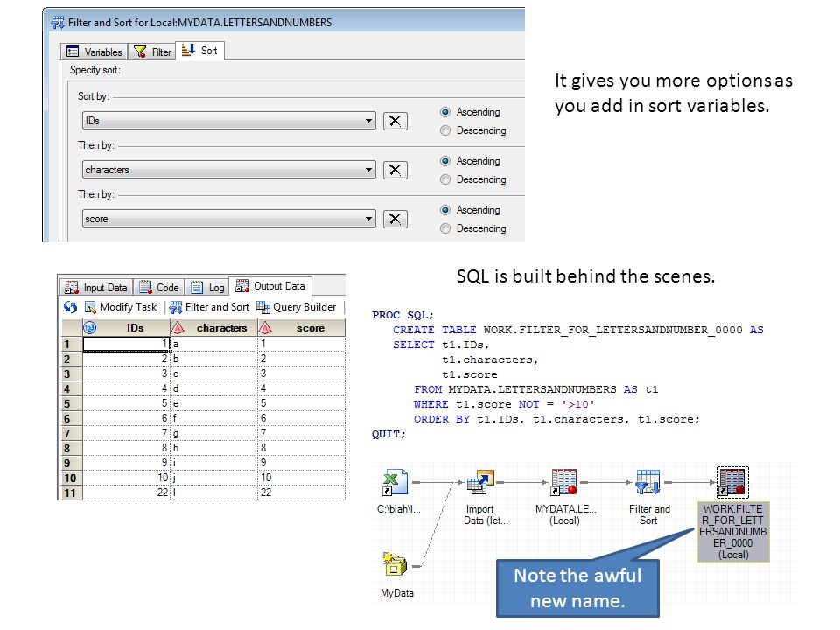
Task: Click the Filter and Sort toolbar icon
Action: pyautogui.click(x=176, y=307)
